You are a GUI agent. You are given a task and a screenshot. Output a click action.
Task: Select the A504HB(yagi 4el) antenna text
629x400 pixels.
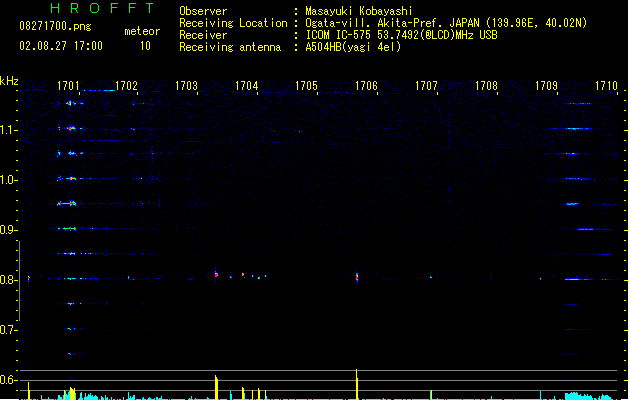pyautogui.click(x=353, y=47)
